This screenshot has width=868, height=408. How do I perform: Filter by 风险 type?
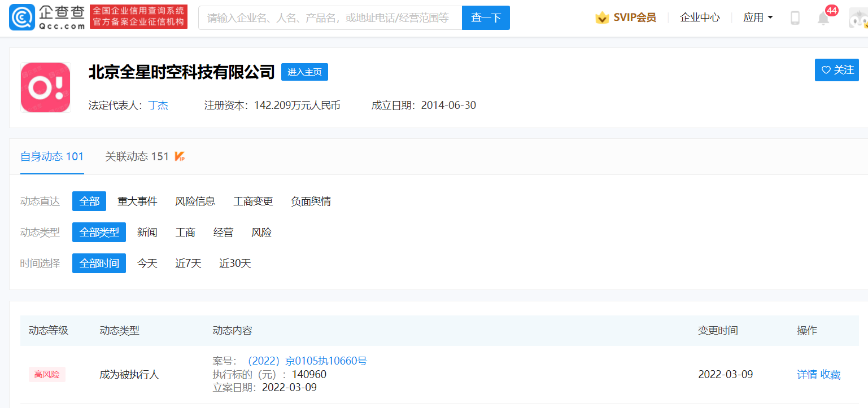tap(261, 232)
